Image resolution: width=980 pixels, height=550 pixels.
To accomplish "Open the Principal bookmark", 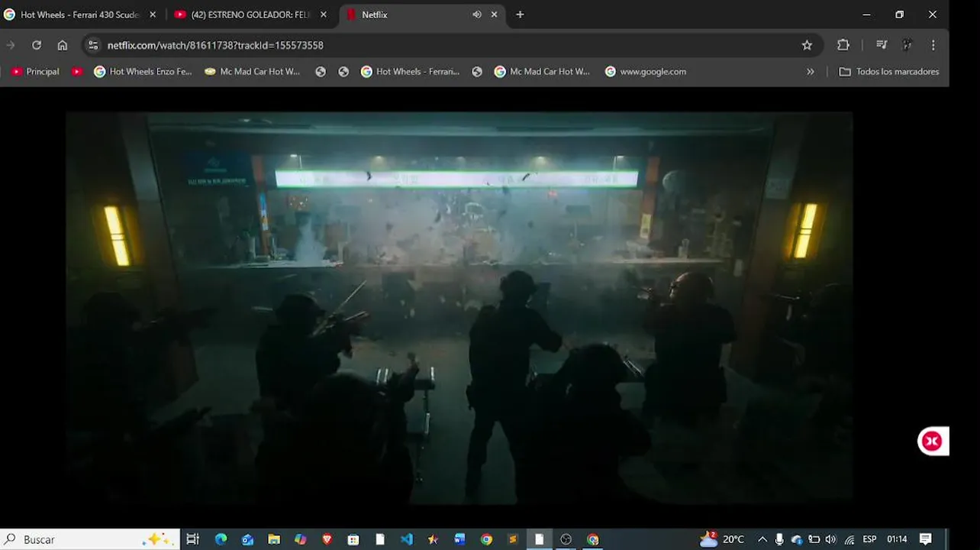I will 35,71.
